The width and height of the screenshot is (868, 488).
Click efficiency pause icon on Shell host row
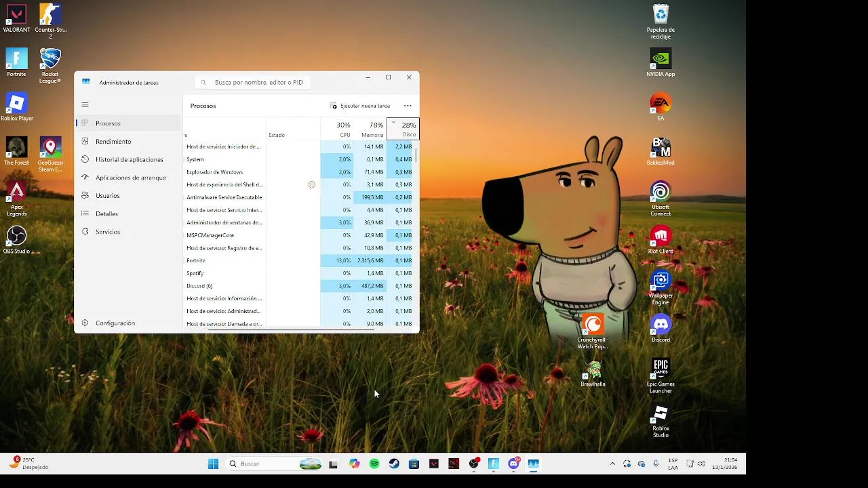tap(312, 184)
